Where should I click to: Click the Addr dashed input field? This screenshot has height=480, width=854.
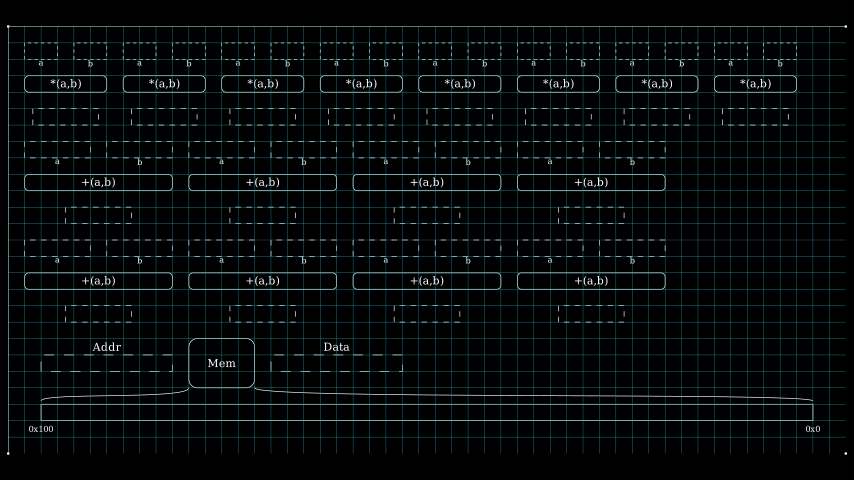point(106,363)
